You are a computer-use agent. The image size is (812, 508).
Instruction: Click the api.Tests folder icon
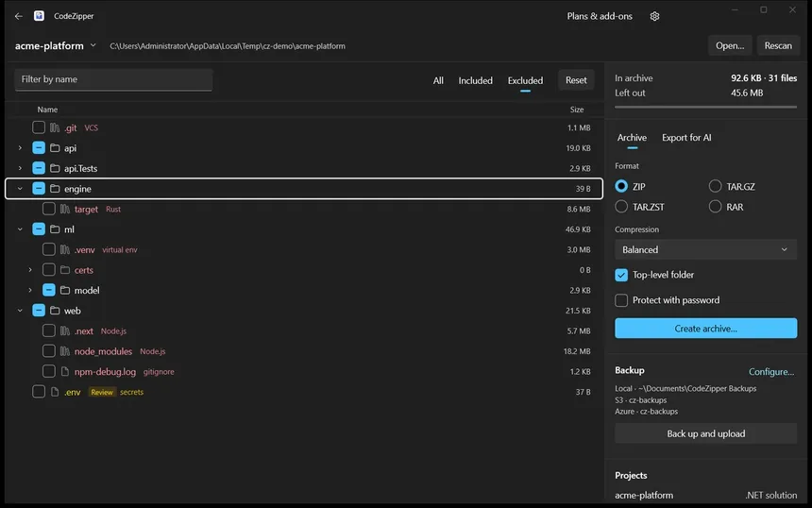click(x=55, y=168)
